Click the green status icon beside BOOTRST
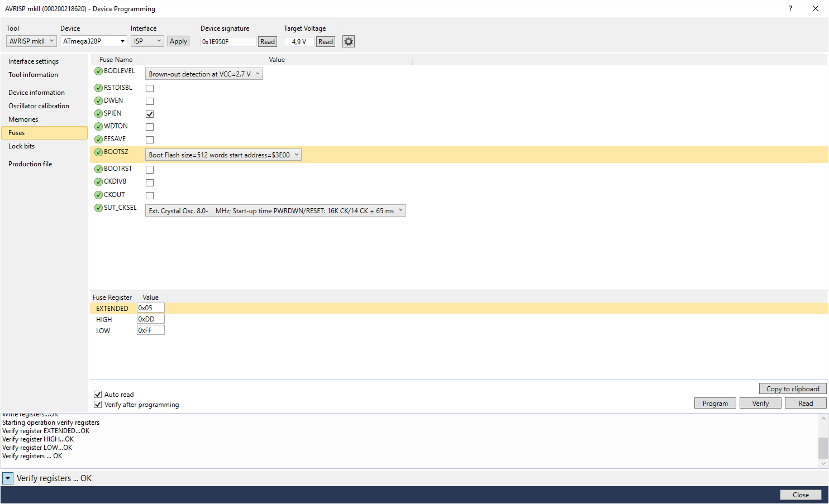This screenshot has width=829, height=504. coord(98,169)
